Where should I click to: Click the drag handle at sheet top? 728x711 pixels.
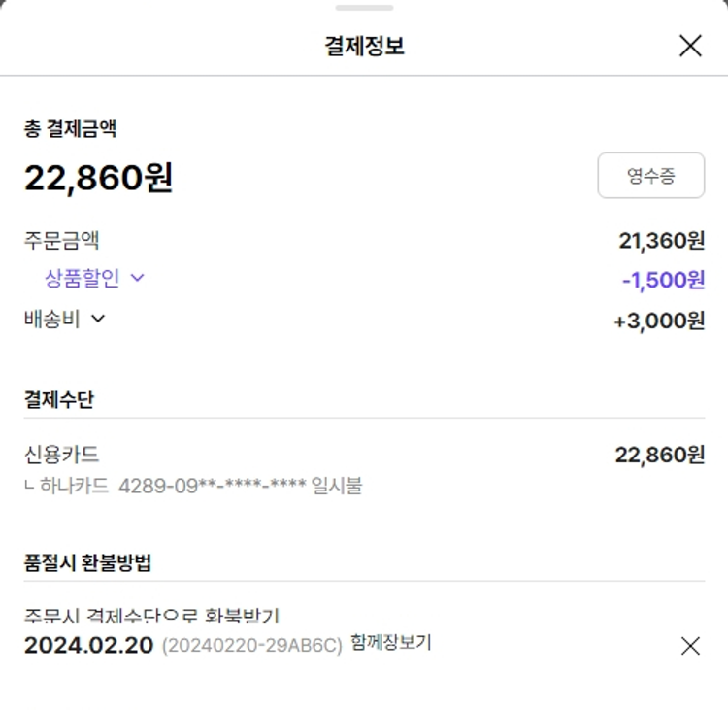pos(364,8)
